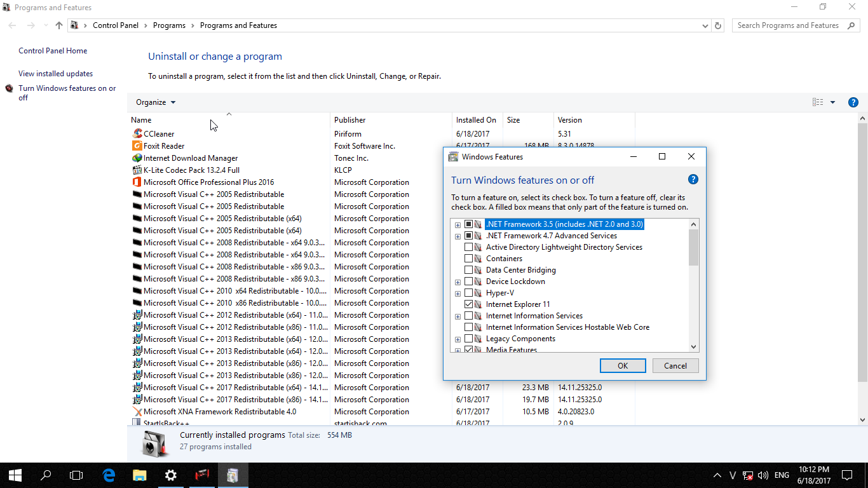Open taskbar search magnifier
Image resolution: width=868 pixels, height=488 pixels.
click(46, 475)
